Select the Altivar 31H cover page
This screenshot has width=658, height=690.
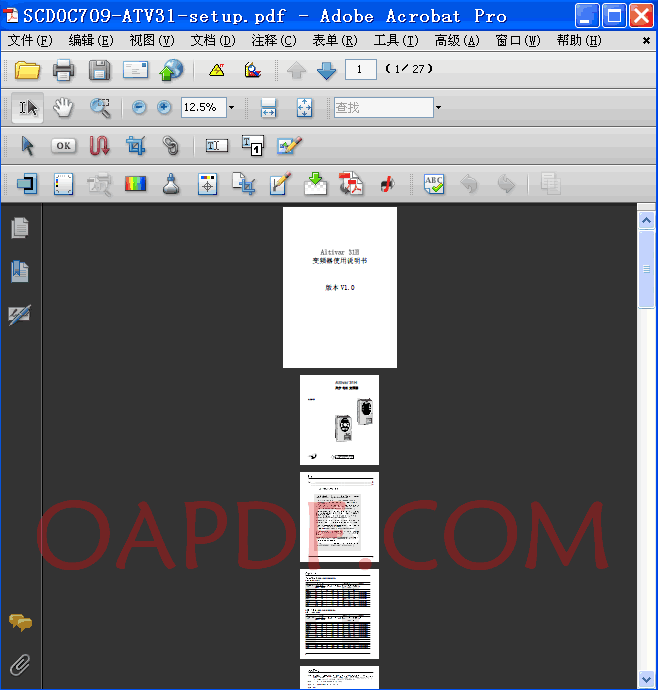[x=340, y=287]
